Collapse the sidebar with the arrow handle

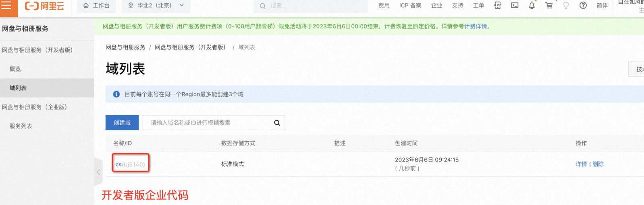coord(98,172)
